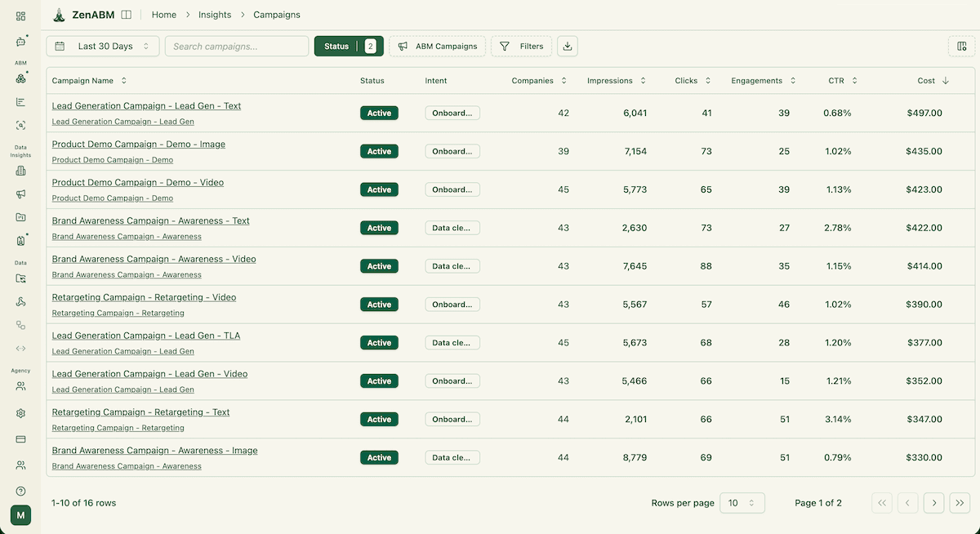Click the code integrations icon in the sidebar

coord(20,347)
